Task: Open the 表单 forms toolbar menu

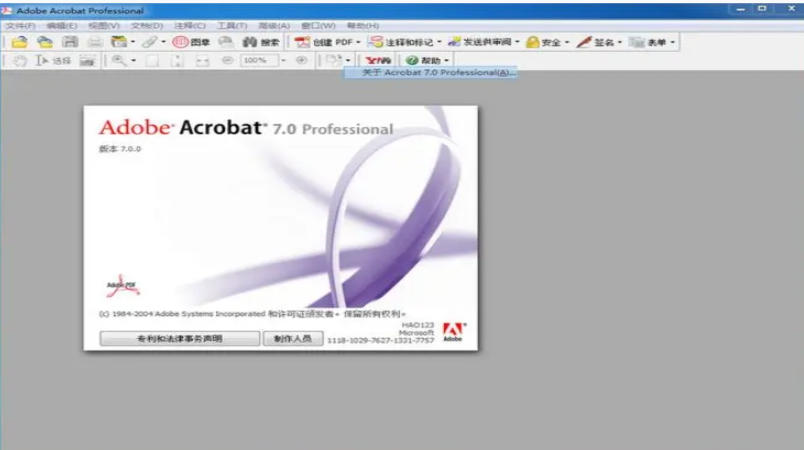Action: point(652,42)
